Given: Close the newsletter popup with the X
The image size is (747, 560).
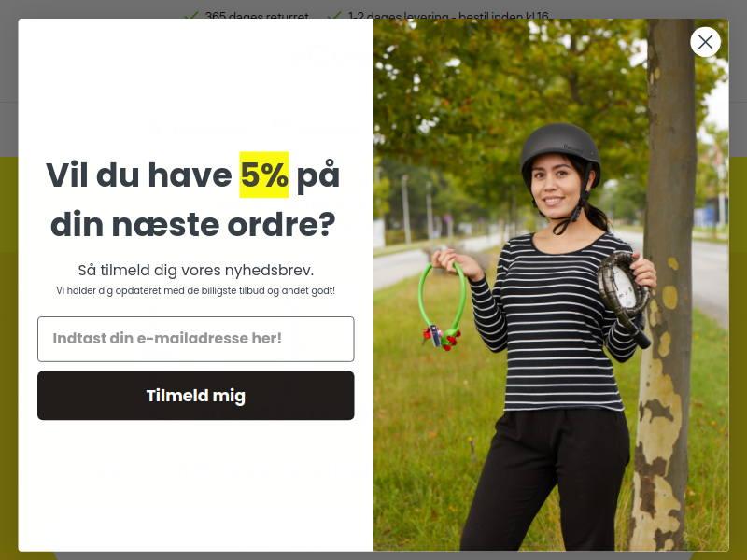Looking at the screenshot, I should [x=705, y=42].
